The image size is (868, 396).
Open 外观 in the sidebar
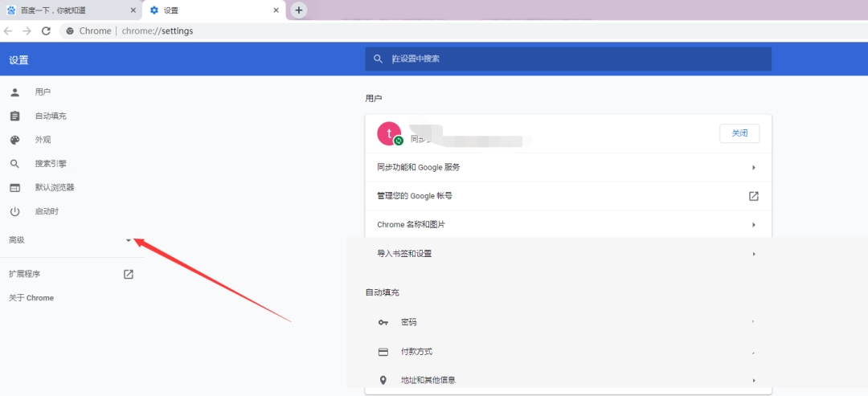pos(43,140)
